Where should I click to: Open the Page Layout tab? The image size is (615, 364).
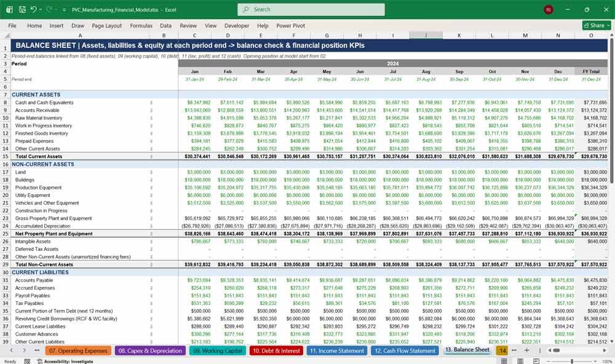(x=106, y=25)
